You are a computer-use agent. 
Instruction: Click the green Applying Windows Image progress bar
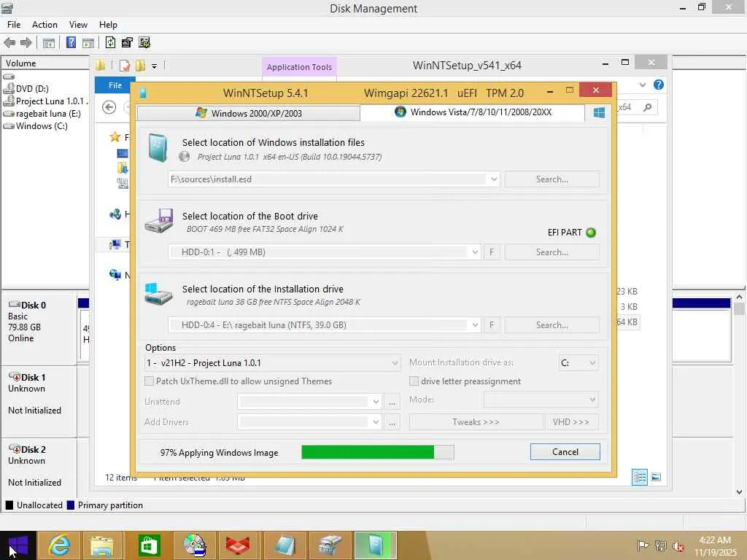pyautogui.click(x=377, y=452)
